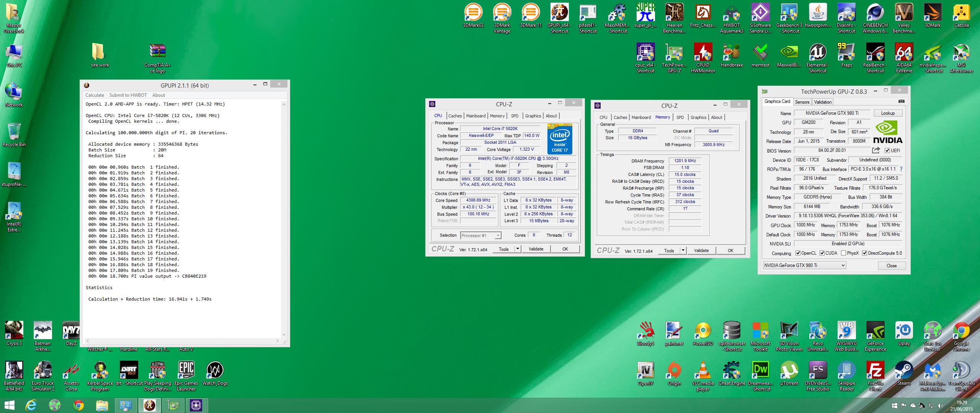Click Bus Interface question mark in GPU-Z

(x=901, y=169)
